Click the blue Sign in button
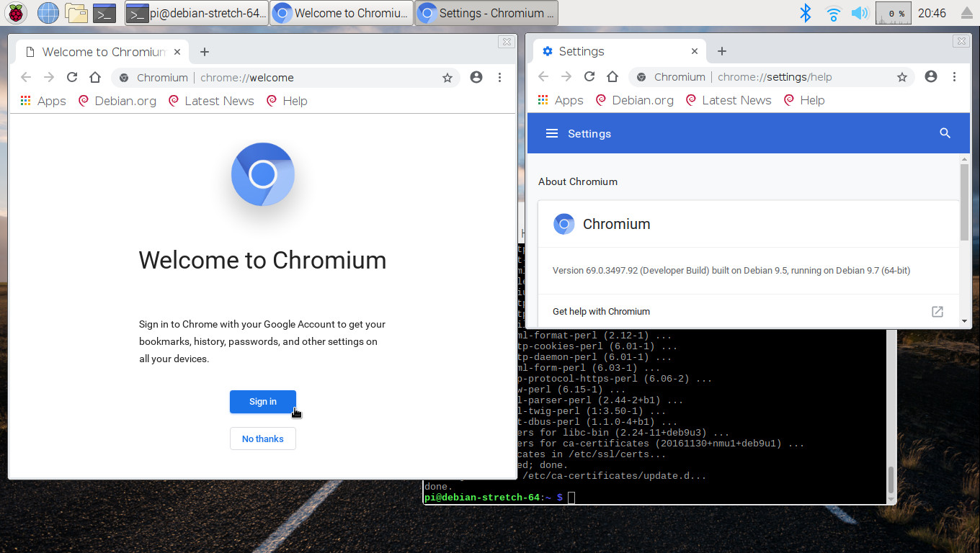980x553 pixels. click(x=263, y=402)
